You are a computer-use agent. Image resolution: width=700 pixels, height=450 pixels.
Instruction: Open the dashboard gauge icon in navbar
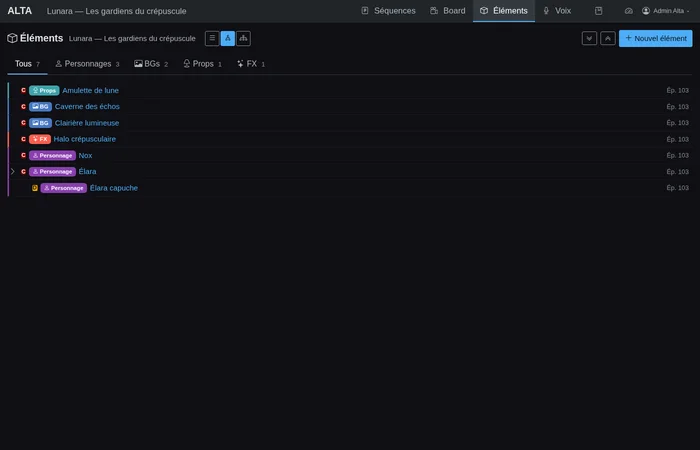click(x=629, y=11)
